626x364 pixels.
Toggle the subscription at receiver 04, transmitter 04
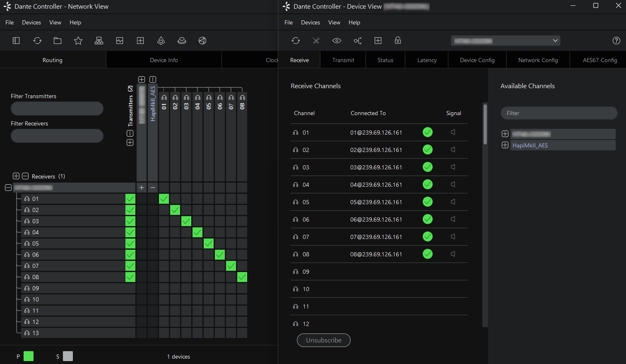(x=197, y=232)
